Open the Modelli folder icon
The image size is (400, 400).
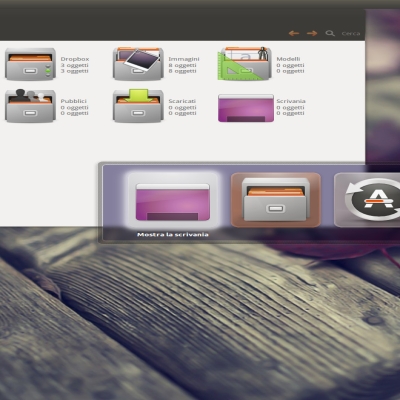click(245, 63)
